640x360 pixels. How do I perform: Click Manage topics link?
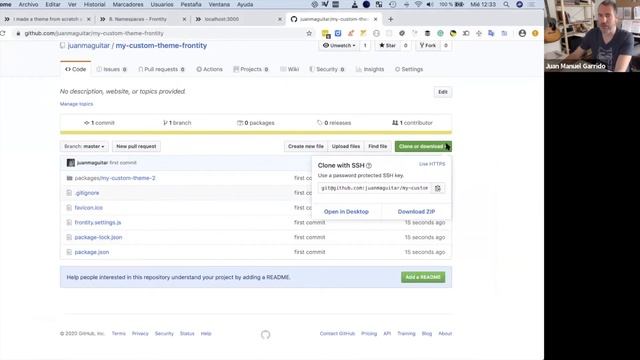(76, 104)
